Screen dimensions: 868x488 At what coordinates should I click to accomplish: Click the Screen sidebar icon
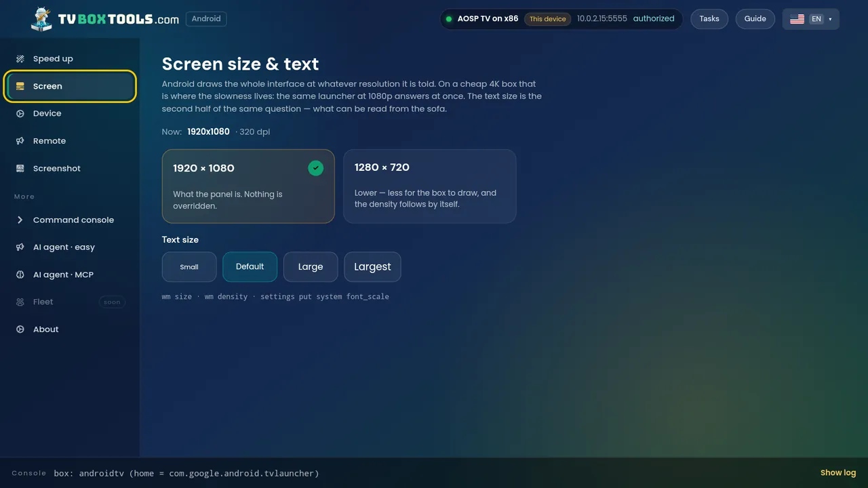pyautogui.click(x=20, y=86)
